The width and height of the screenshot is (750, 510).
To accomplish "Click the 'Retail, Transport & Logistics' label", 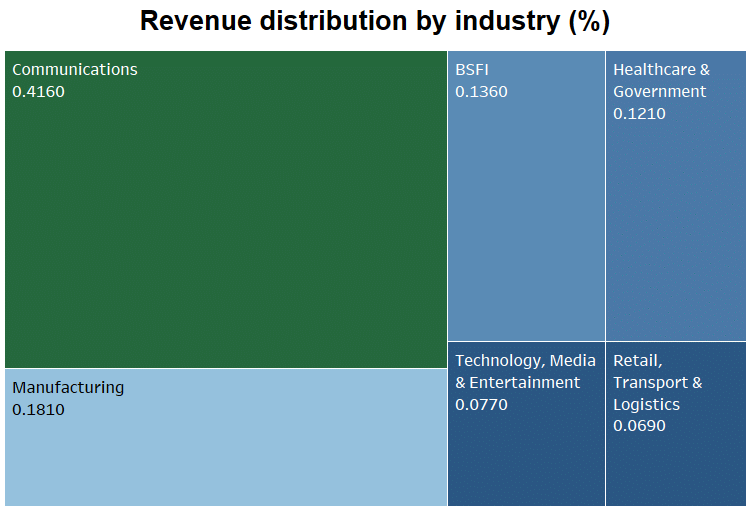I will point(657,382).
